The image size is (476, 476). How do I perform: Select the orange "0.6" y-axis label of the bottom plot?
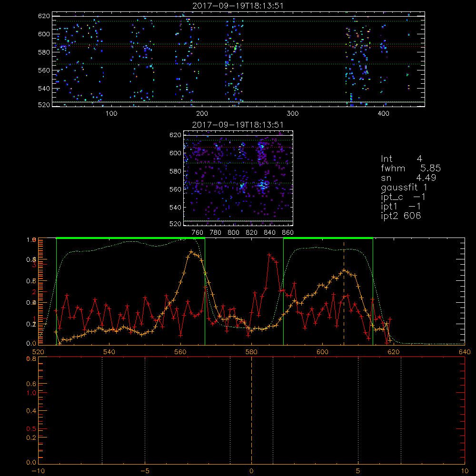(31, 384)
